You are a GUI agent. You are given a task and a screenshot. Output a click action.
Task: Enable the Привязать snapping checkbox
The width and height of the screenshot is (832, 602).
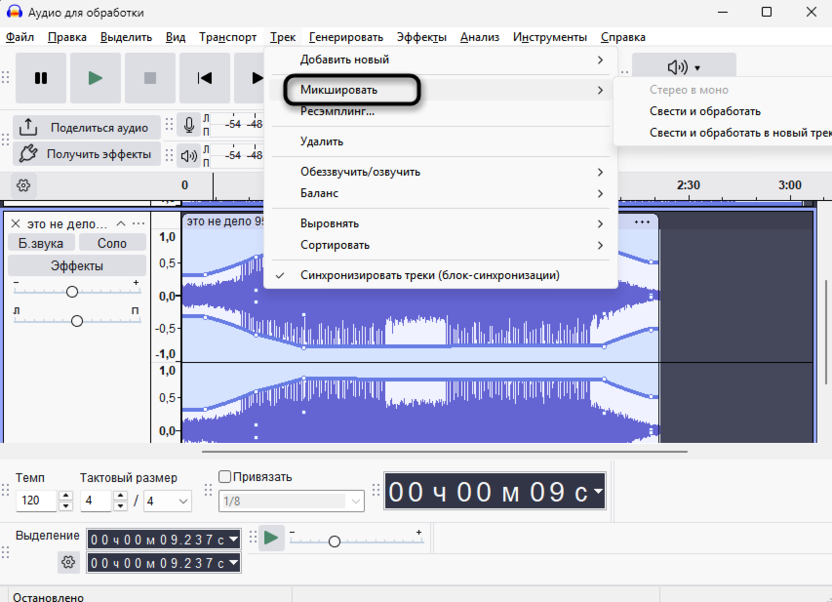tap(225, 477)
